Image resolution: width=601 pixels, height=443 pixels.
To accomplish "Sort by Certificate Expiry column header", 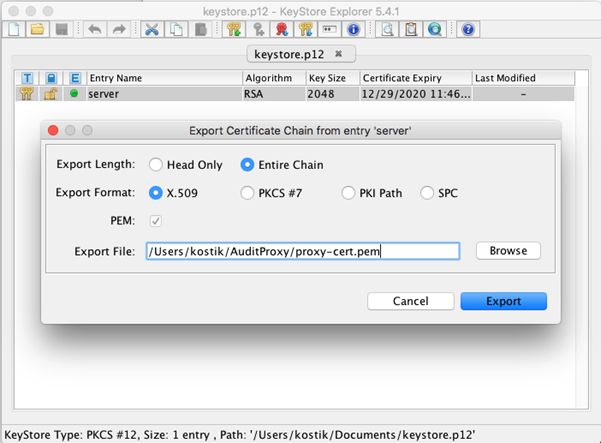I will click(x=415, y=78).
